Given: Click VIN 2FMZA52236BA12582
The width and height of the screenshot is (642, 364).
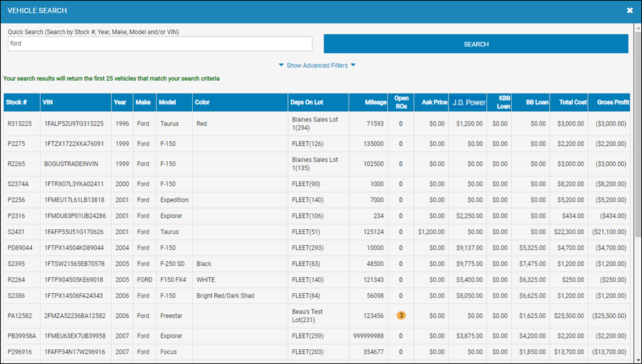Looking at the screenshot, I should pos(75,315).
